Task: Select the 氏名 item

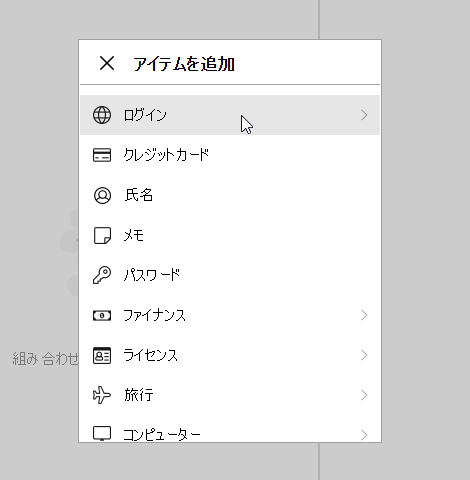Action: (230, 195)
